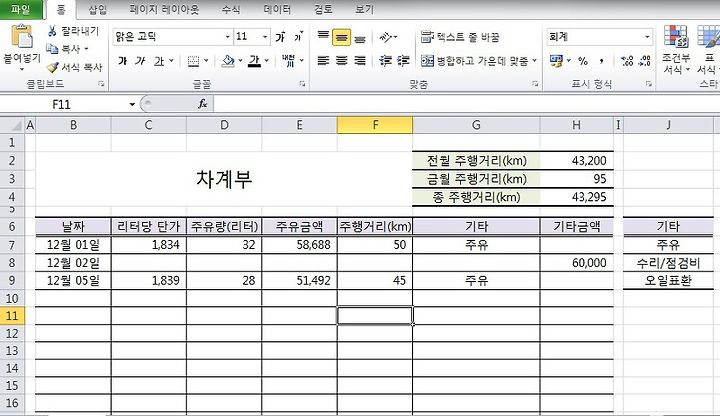The image size is (720, 416).
Task: Click the 수리/점검비 cell
Action: click(668, 263)
